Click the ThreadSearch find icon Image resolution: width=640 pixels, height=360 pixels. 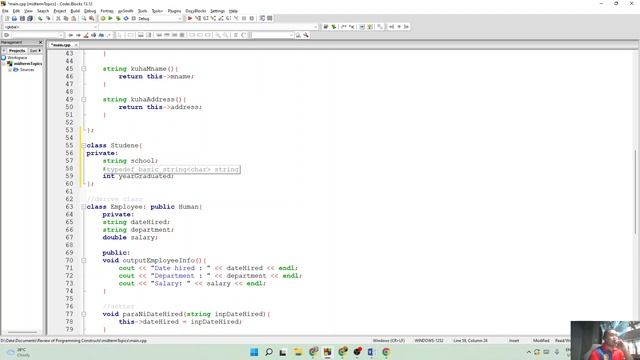click(x=298, y=35)
